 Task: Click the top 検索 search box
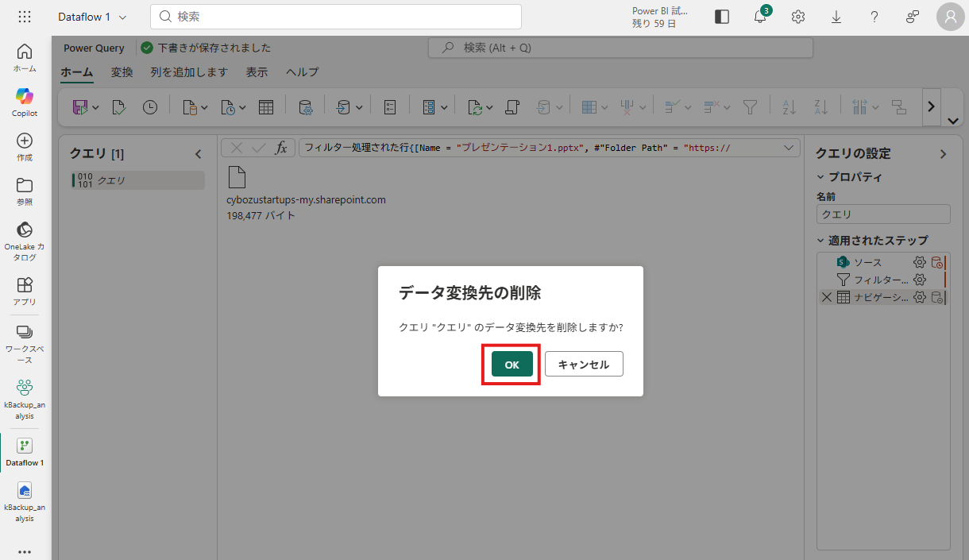pyautogui.click(x=335, y=17)
